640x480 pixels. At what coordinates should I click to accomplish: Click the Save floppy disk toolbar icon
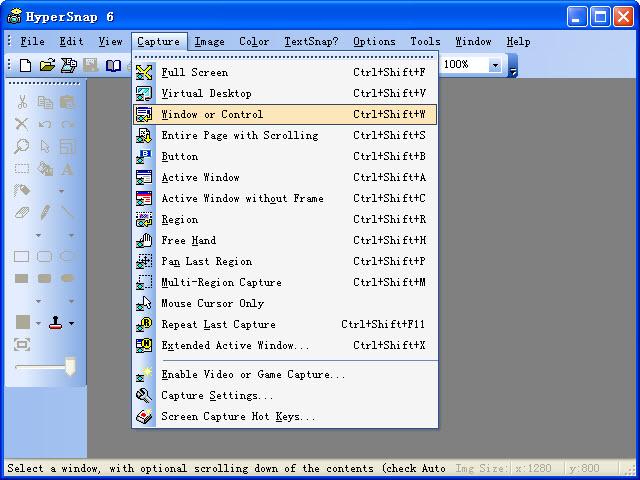[91, 65]
